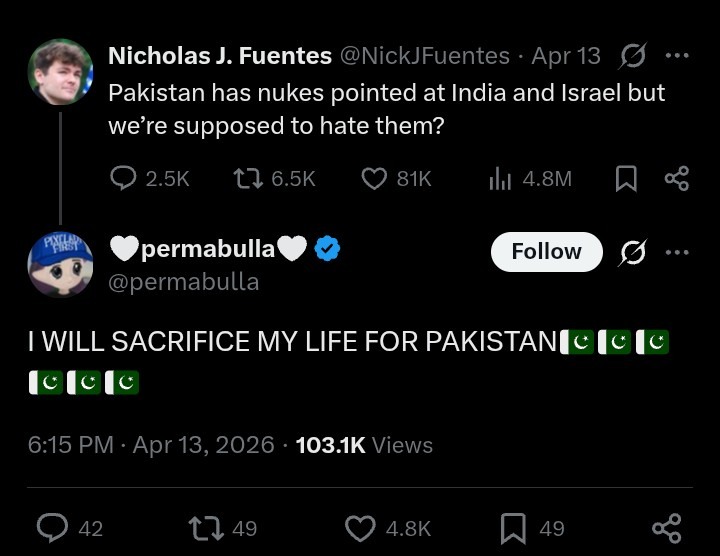Like permabulla's post with 4.8K likes
720x556 pixels.
coord(358,527)
